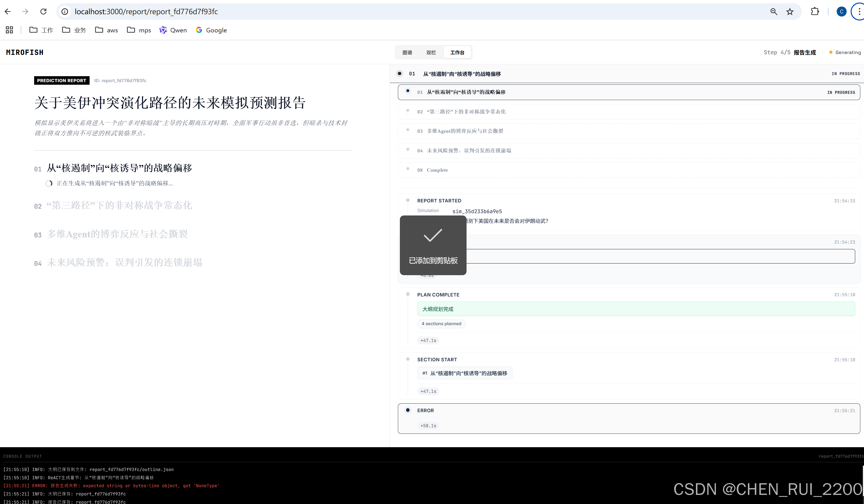Open the apps grid icon in bookmarks bar
The image size is (864, 504).
pos(10,30)
